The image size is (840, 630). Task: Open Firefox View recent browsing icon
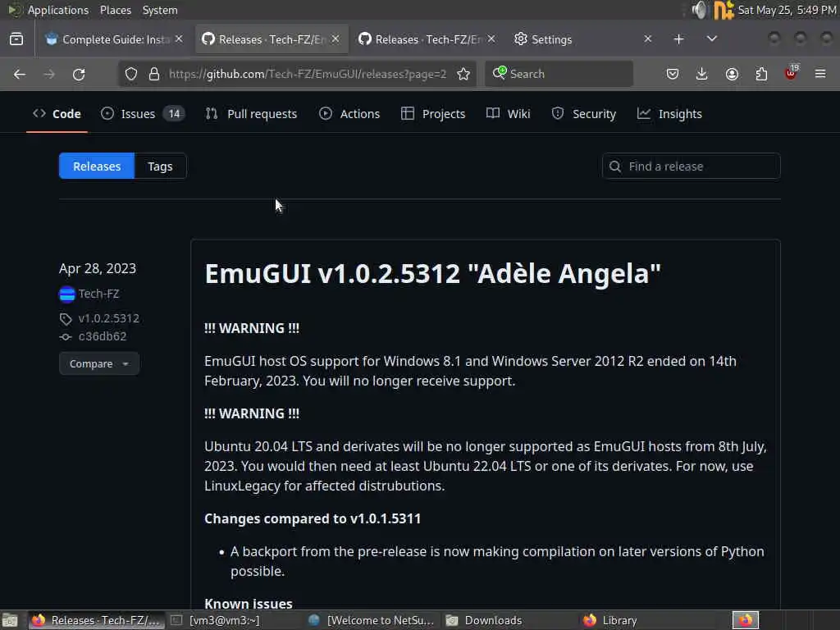tap(16, 39)
